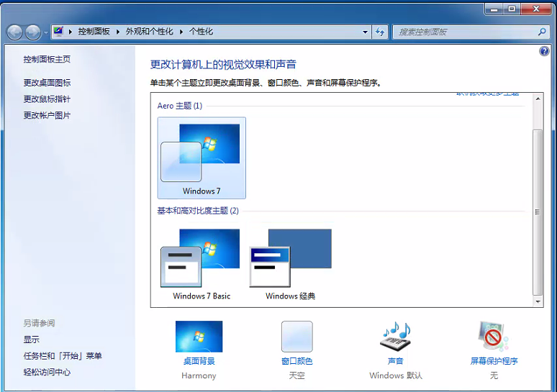The image size is (557, 392).
Task: Click the Back navigation arrow button
Action: pos(14,32)
